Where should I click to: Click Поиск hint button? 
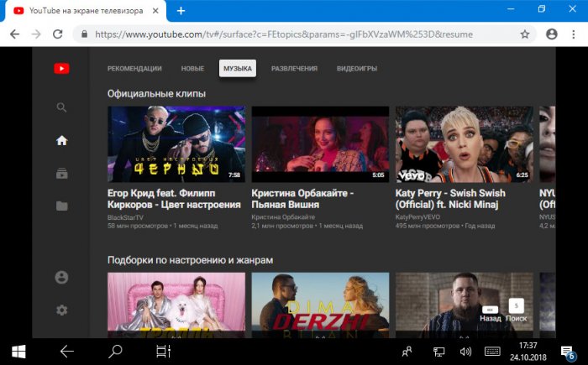[517, 311]
